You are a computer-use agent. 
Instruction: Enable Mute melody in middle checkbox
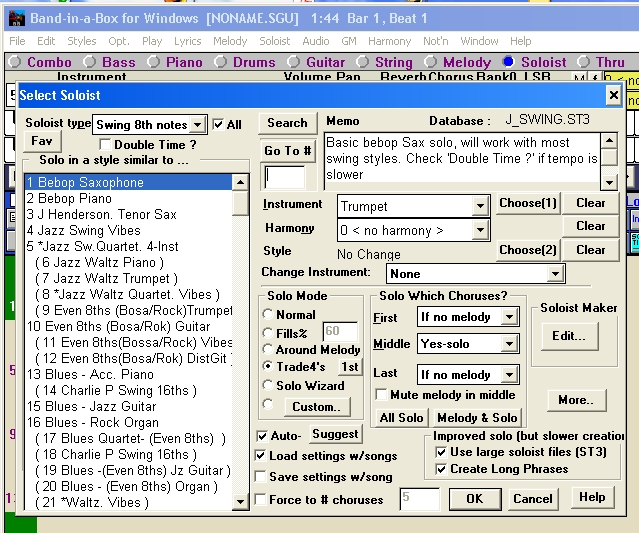click(x=381, y=394)
